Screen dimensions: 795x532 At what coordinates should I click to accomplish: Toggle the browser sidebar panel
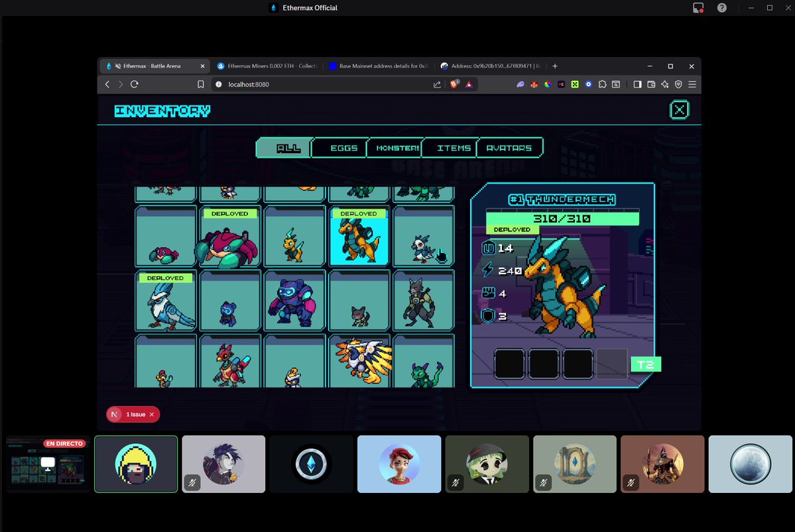[637, 84]
